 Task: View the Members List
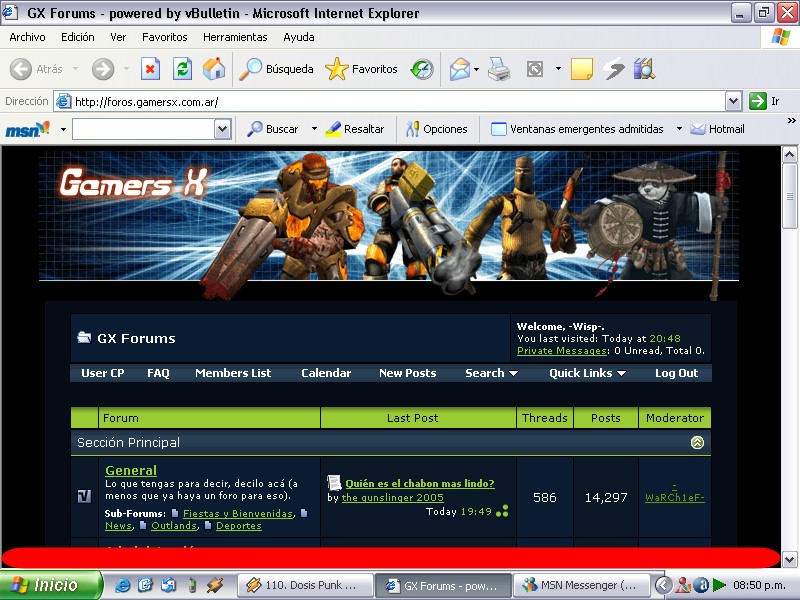[x=233, y=373]
